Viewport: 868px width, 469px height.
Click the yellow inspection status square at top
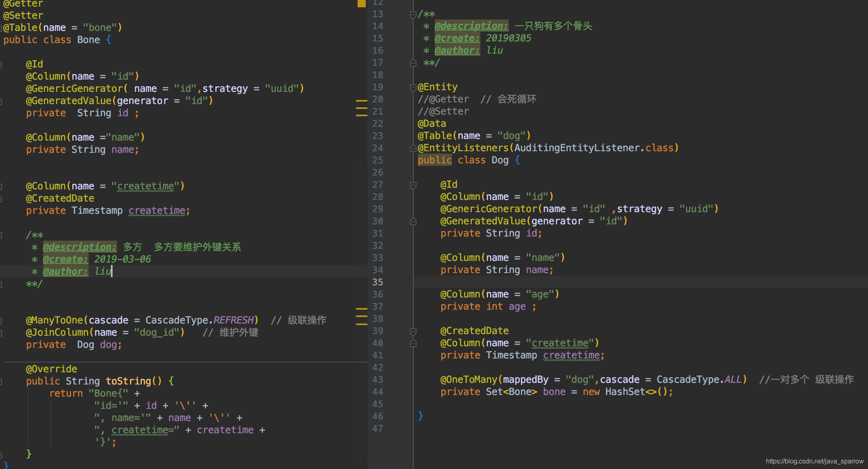tap(361, 3)
